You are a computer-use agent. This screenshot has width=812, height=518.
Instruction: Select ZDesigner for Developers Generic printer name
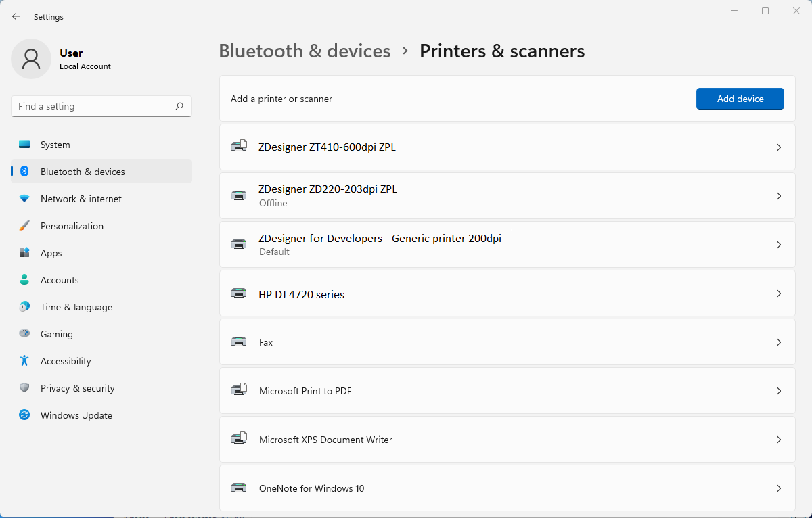pos(380,238)
